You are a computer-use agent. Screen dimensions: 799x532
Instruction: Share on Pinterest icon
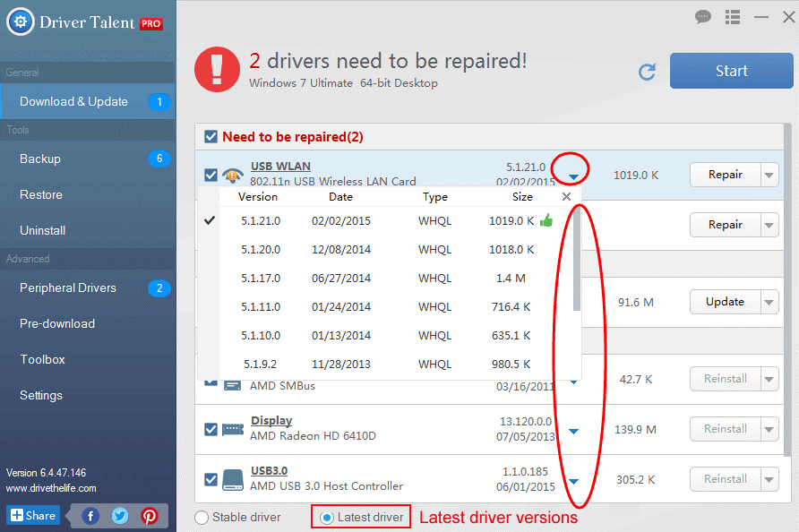[x=149, y=516]
